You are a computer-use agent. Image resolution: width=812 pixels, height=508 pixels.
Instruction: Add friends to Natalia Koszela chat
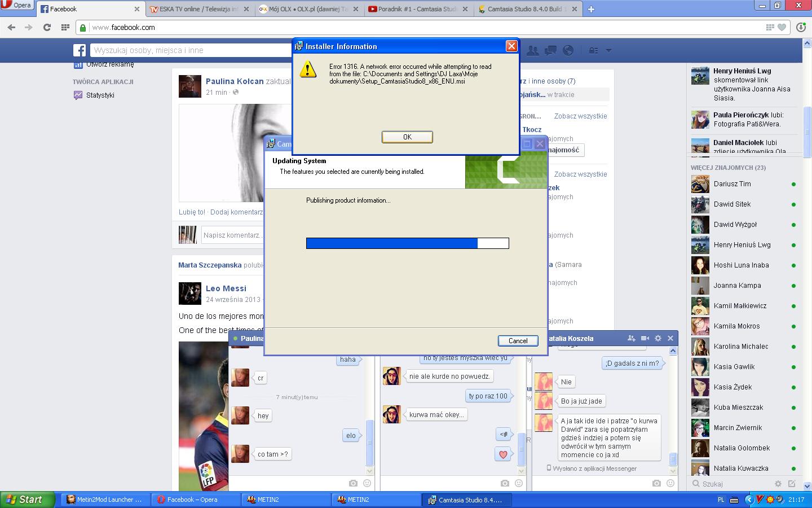point(632,338)
